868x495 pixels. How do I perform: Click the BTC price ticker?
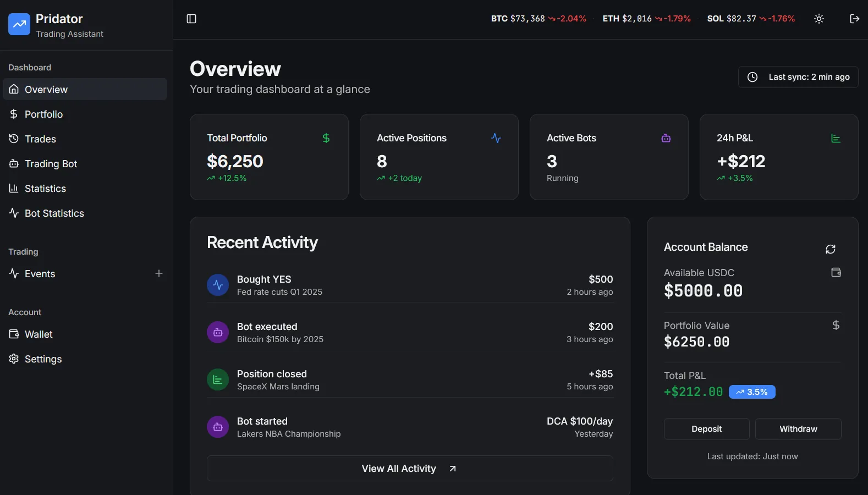(539, 19)
